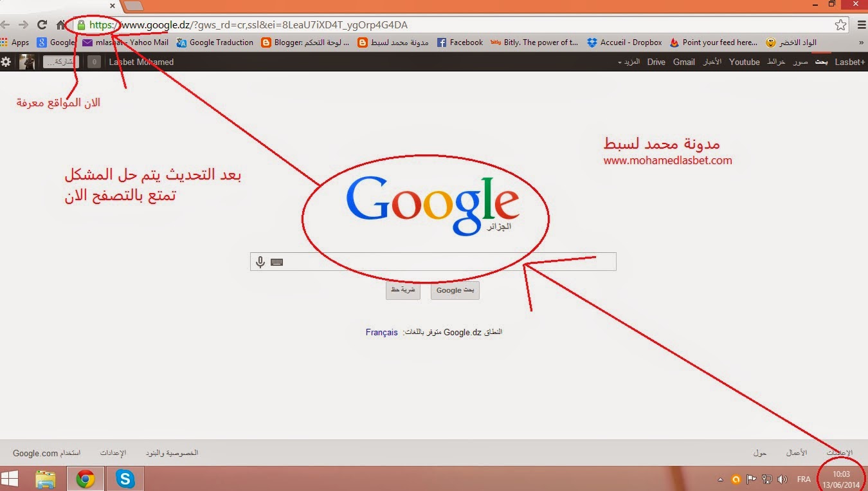Click the share box in Google bar
868x491 pixels.
(x=61, y=62)
